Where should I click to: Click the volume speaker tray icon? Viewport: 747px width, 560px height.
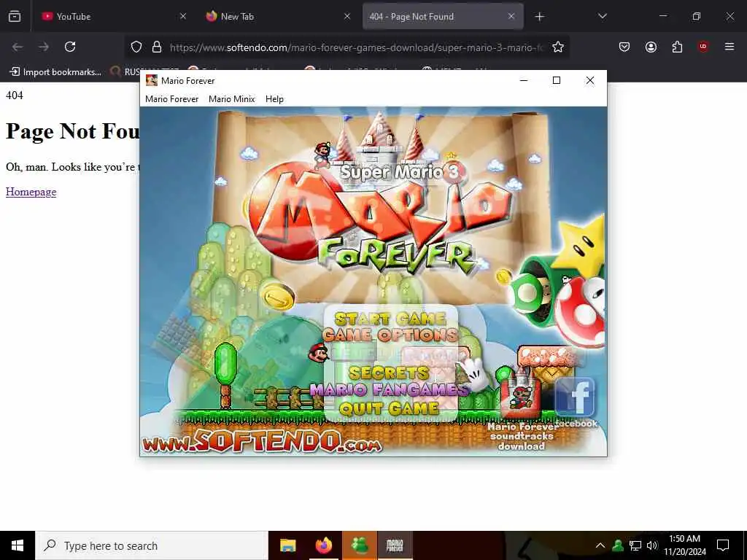pos(652,545)
